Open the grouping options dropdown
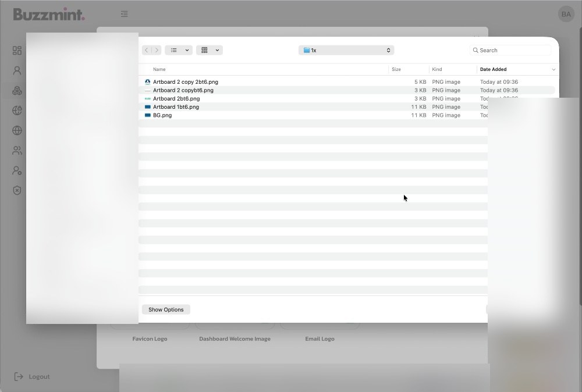582x392 pixels. tap(210, 50)
